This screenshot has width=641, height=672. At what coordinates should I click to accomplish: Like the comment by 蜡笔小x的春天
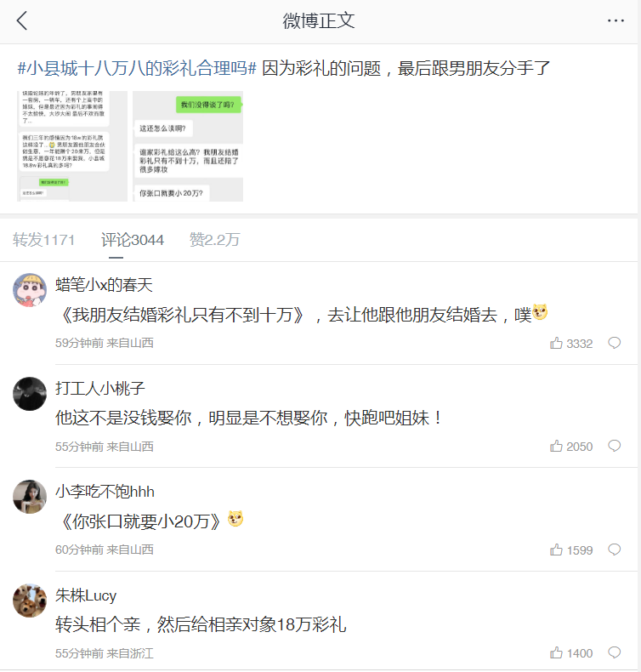(571, 344)
